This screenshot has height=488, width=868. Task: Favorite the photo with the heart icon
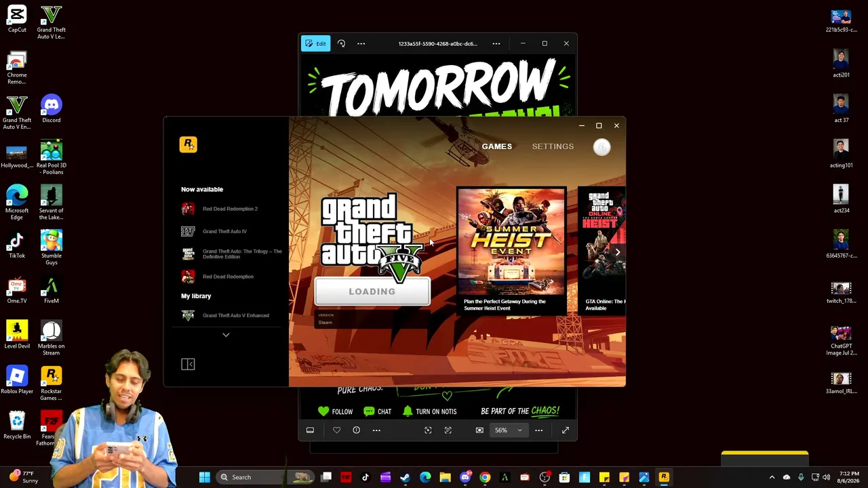(336, 430)
